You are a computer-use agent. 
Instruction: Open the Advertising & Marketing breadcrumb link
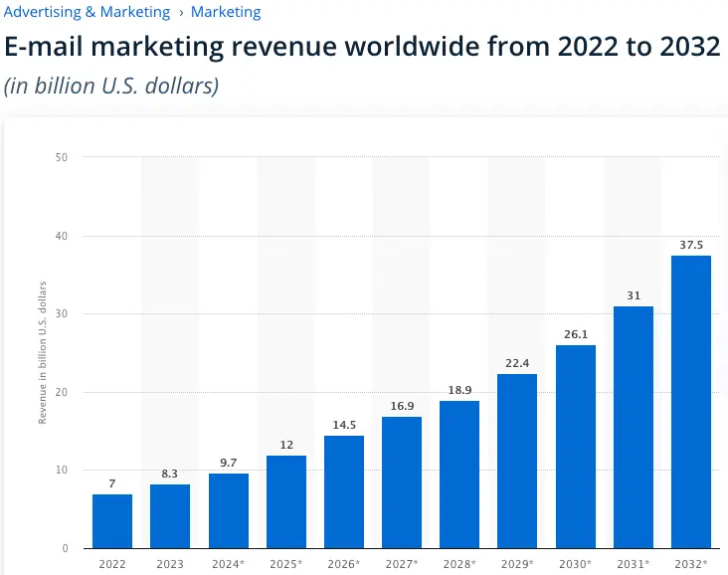[x=88, y=13]
